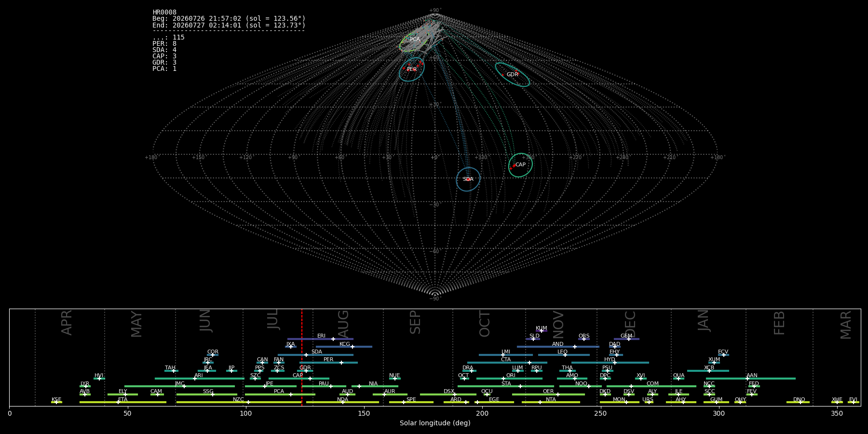Click the KSE shower marker

pyautogui.click(x=56, y=402)
